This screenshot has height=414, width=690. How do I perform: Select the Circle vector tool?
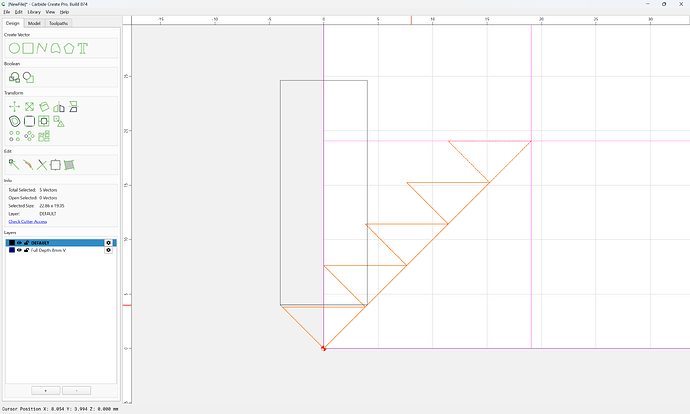pos(15,48)
